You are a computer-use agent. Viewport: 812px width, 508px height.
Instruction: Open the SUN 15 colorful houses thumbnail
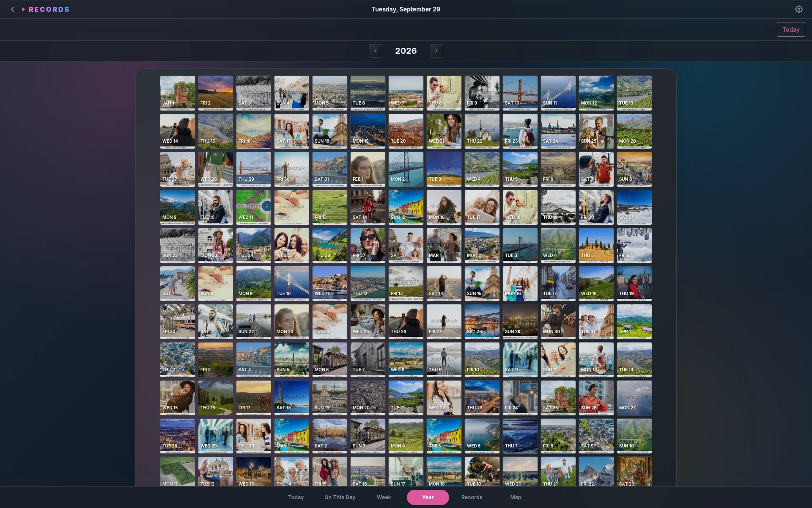pos(406,207)
